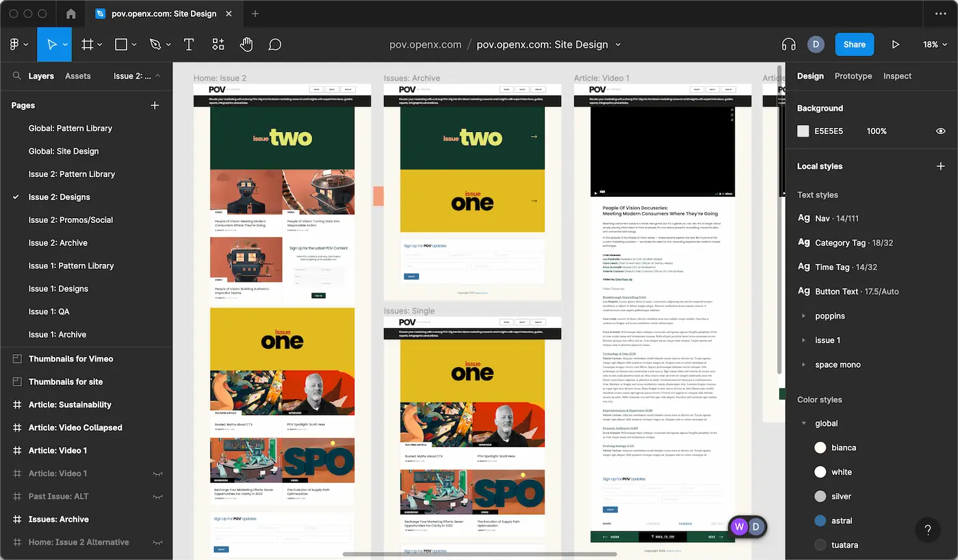Viewport: 958px width, 560px height.
Task: Click the background opacity 100% field
Action: pos(877,131)
